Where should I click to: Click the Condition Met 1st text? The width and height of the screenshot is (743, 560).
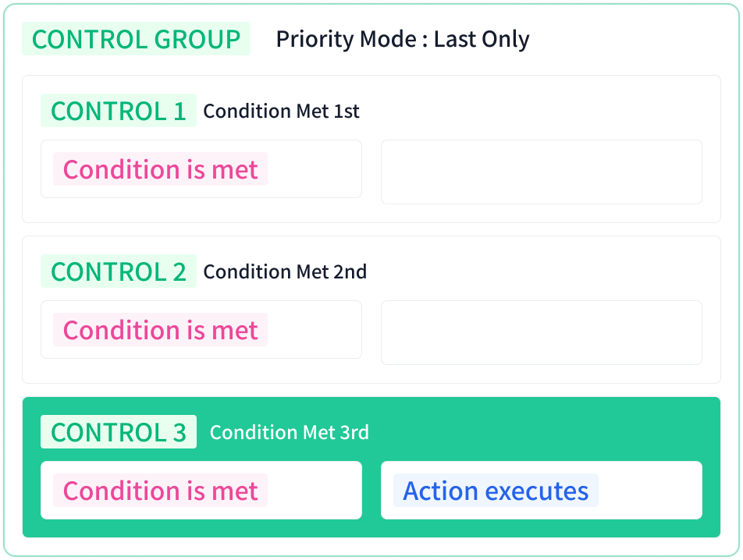pyautogui.click(x=281, y=112)
